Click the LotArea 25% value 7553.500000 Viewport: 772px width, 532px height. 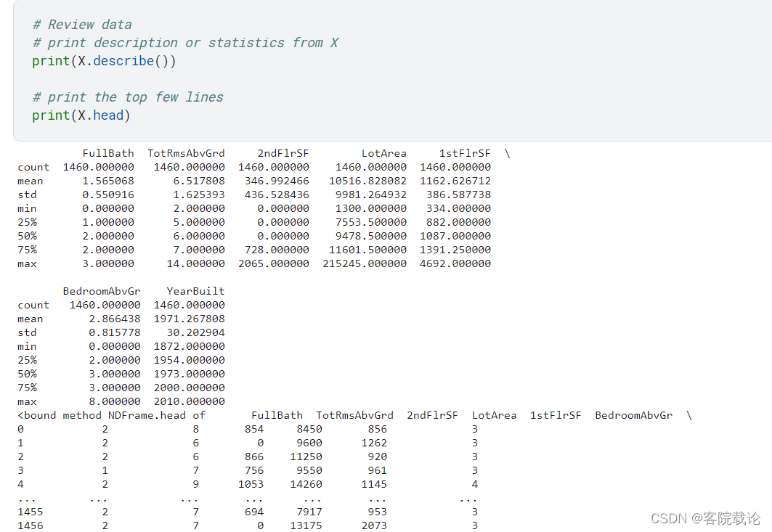(371, 222)
